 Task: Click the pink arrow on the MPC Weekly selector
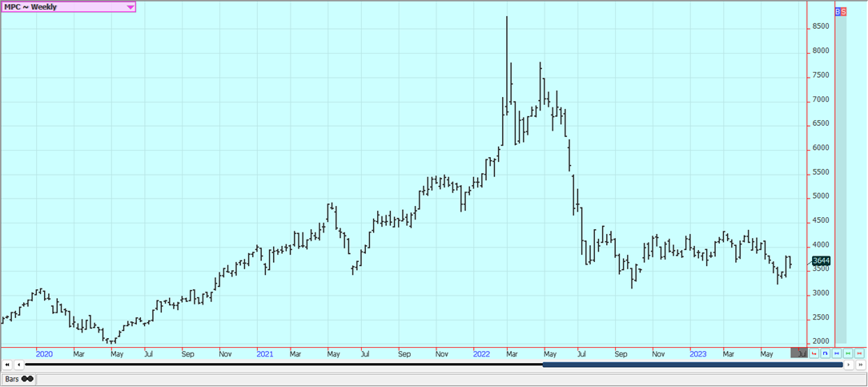click(x=130, y=7)
